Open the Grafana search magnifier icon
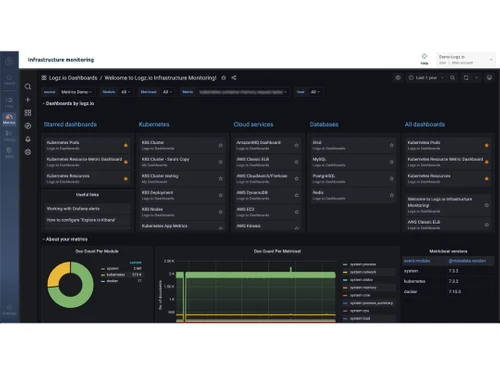 [x=28, y=87]
